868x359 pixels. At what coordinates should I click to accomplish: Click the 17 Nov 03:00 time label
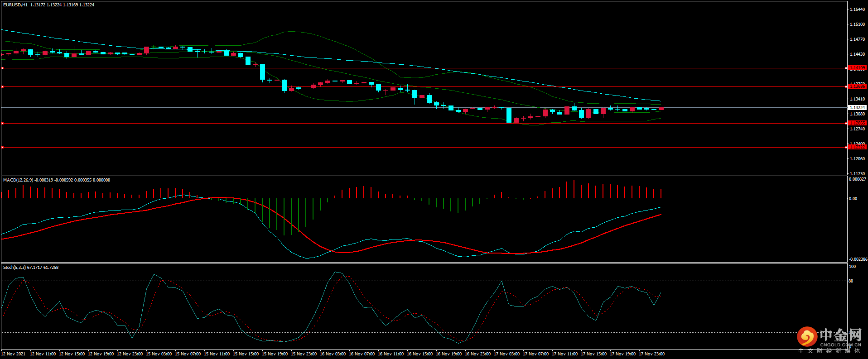[507, 354]
